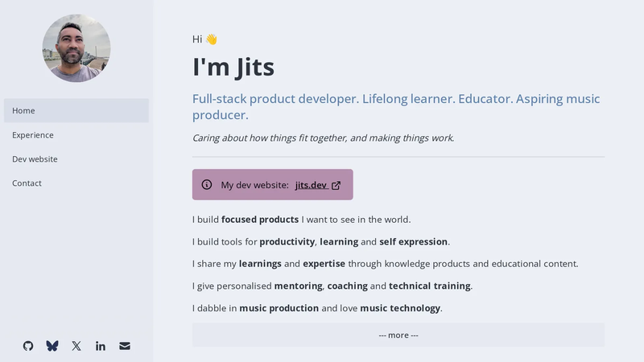Open the LinkedIn icon

101,346
